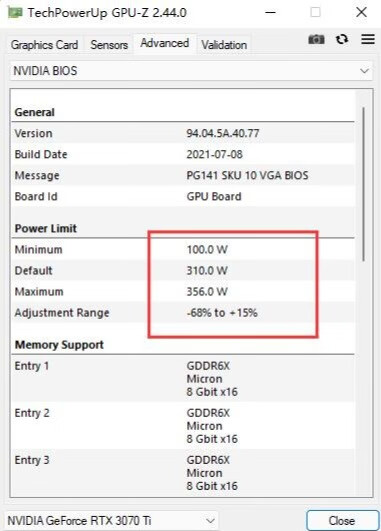Click the GPU Board value
Viewport: 381px width, 531px height.
[214, 196]
